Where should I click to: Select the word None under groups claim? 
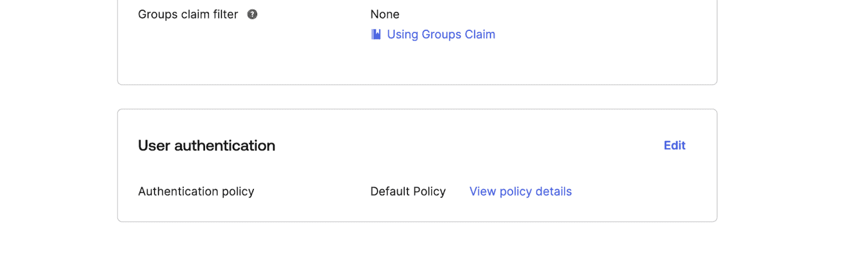coord(385,15)
